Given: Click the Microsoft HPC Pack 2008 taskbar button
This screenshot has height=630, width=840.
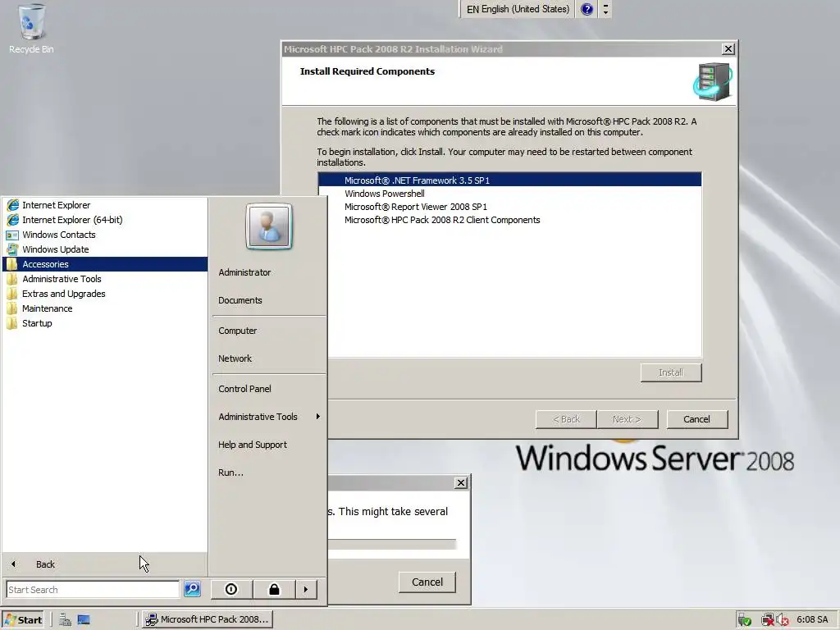Looking at the screenshot, I should tap(208, 619).
